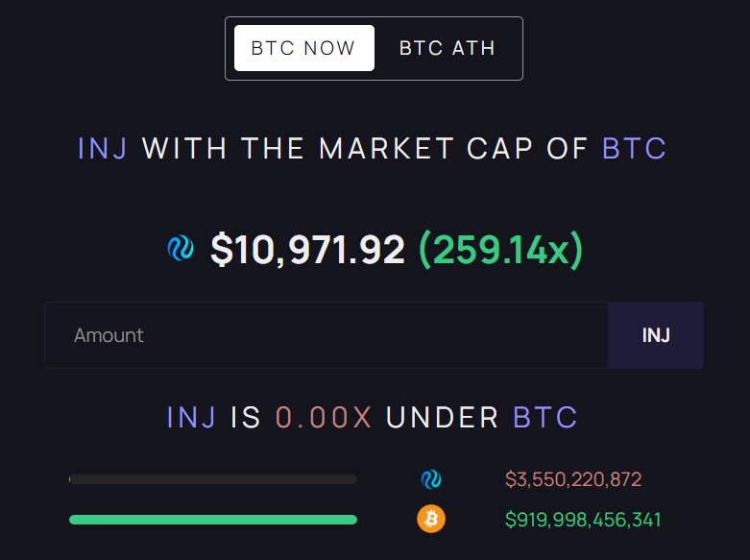The width and height of the screenshot is (750, 560).
Task: Switch to the BTC ATH option
Action: 447,48
